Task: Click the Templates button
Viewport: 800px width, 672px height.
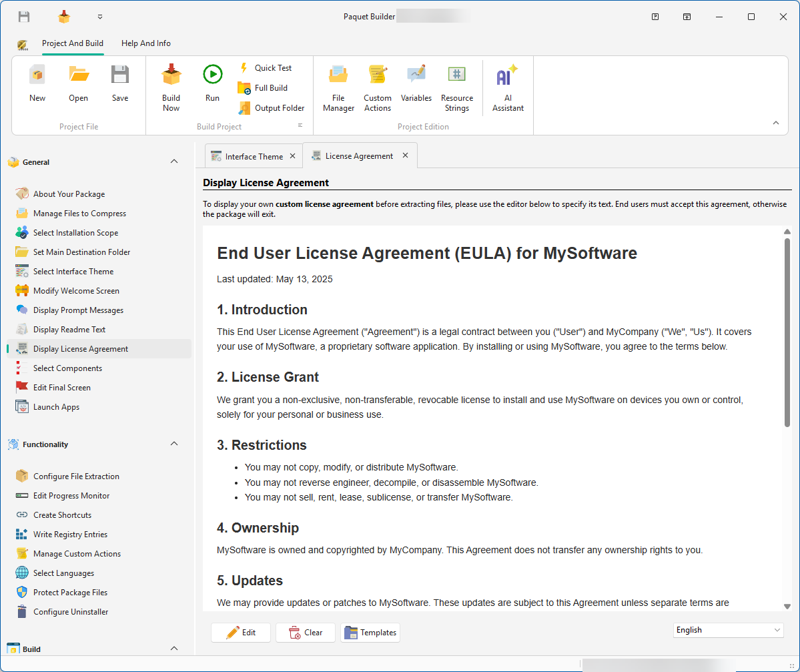Action: click(370, 632)
